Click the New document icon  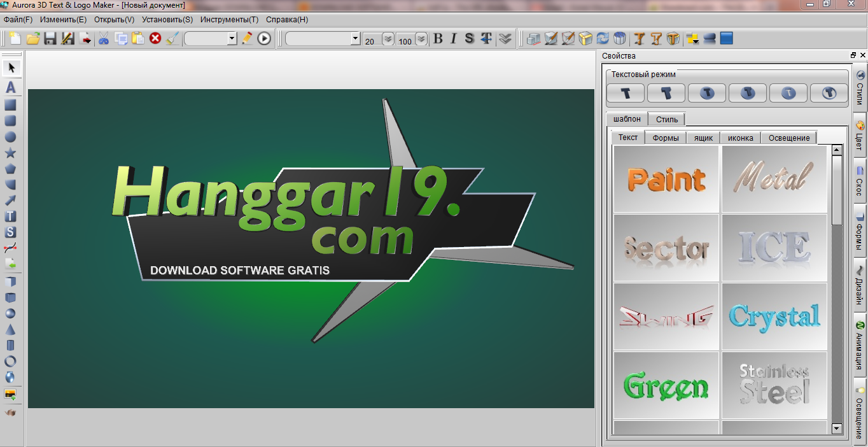coord(15,39)
